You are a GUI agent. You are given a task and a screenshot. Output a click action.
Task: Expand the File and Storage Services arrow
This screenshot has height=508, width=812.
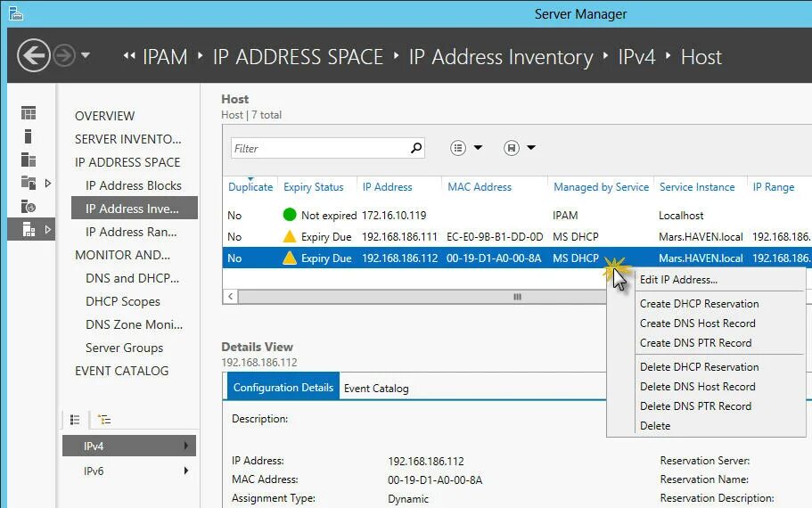tap(47, 183)
